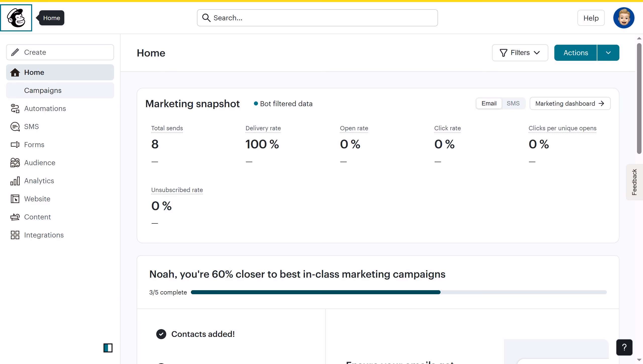Image resolution: width=643 pixels, height=364 pixels.
Task: Click the 3/5 complete progress bar
Action: (399, 292)
